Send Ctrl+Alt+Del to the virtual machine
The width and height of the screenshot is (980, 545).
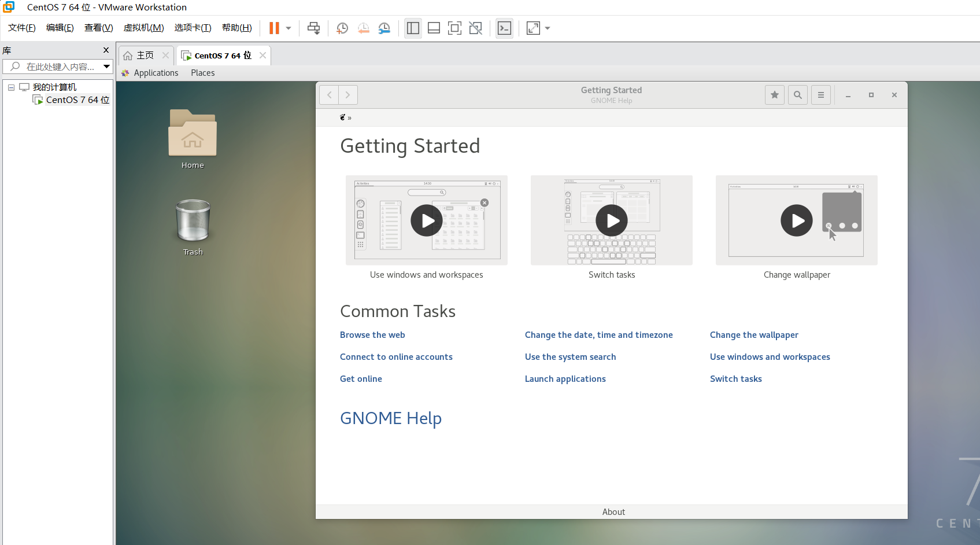(x=313, y=28)
